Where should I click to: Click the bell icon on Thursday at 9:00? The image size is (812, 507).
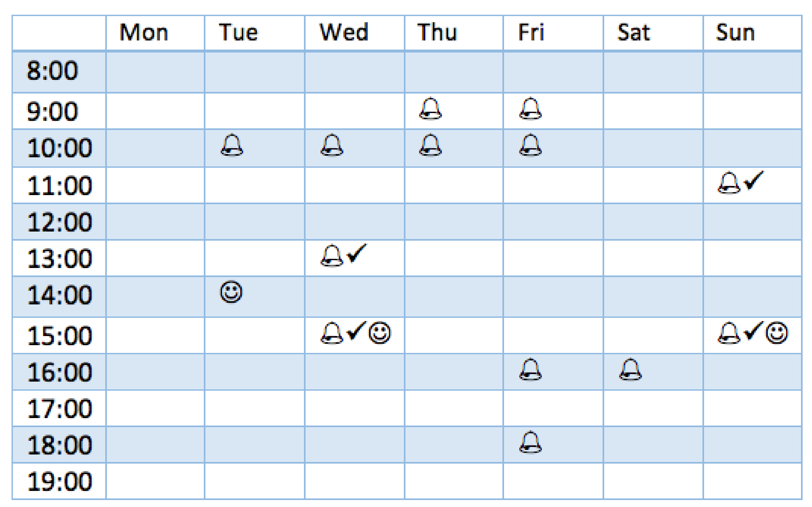pyautogui.click(x=430, y=108)
